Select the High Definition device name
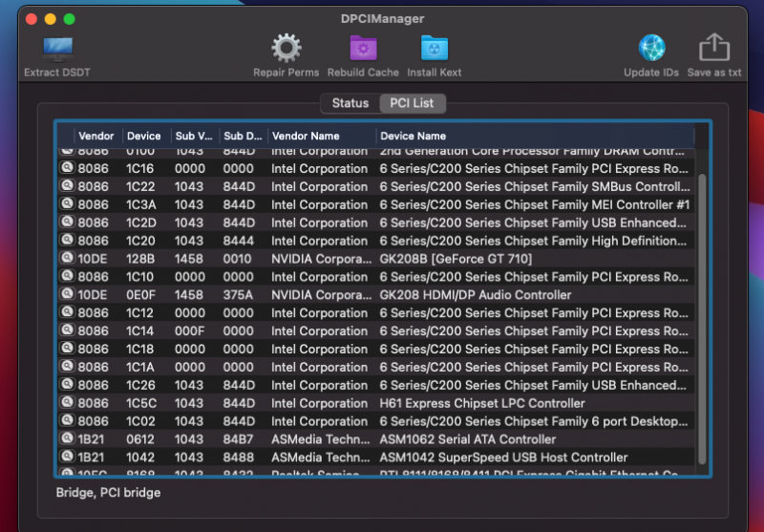 533,241
